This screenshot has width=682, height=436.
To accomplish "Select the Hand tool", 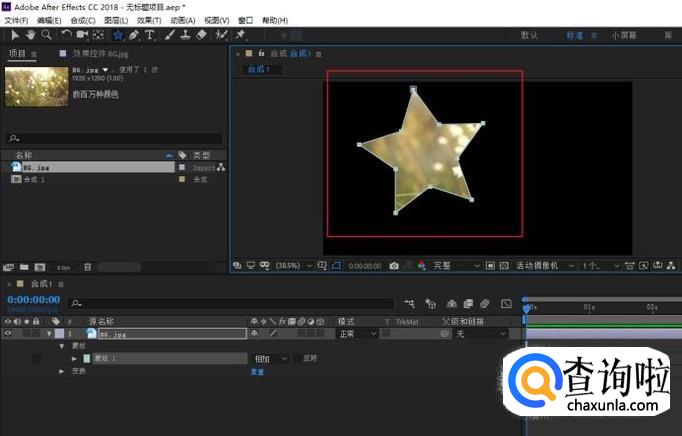I will coord(30,34).
